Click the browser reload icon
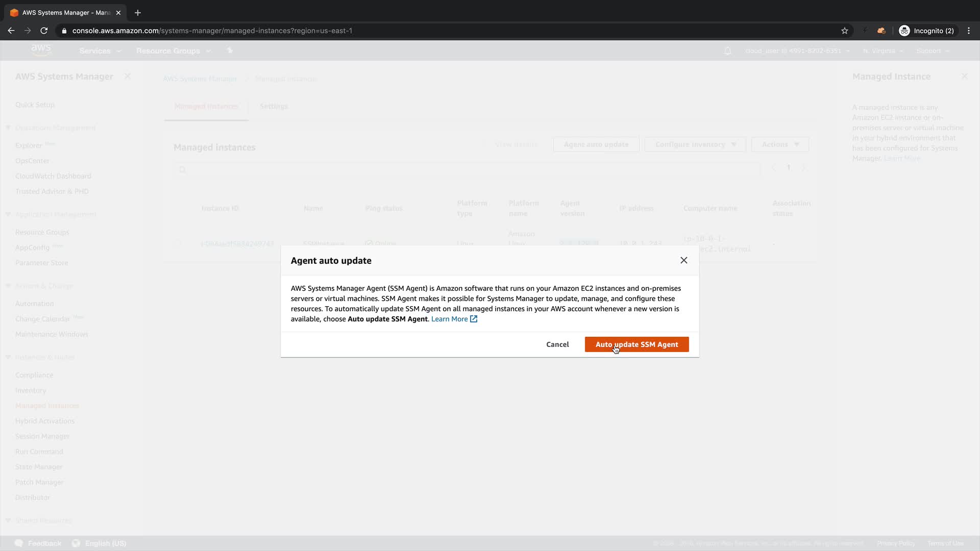The height and width of the screenshot is (551, 980). (x=44, y=31)
